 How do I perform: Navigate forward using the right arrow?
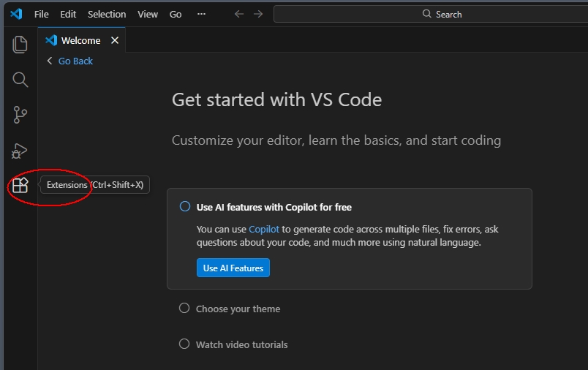point(258,14)
